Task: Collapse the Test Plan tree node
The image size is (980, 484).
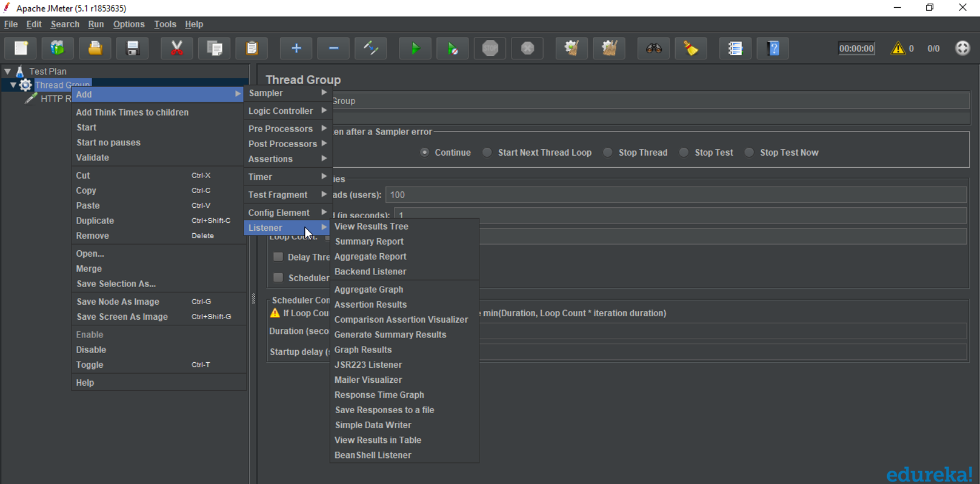Action: coord(8,71)
